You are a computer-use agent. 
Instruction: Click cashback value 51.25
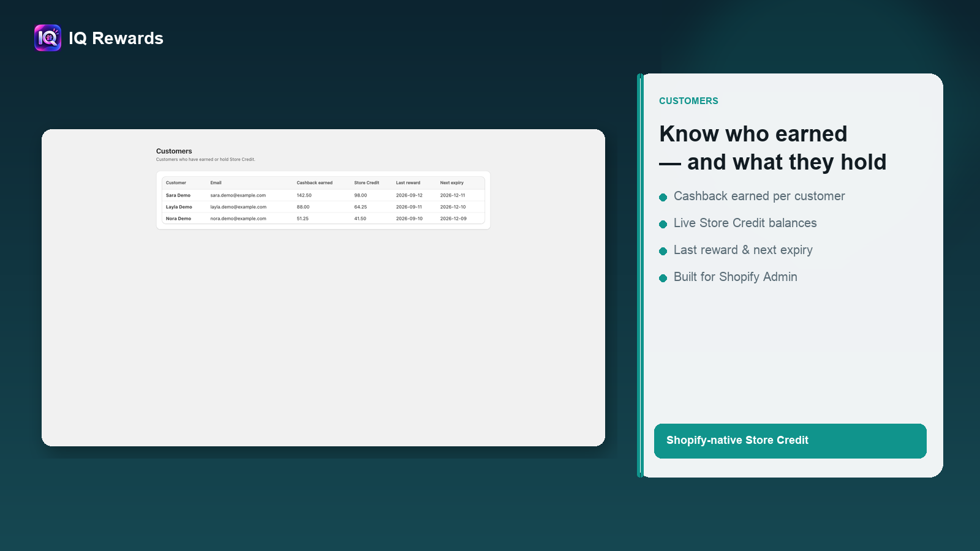click(303, 219)
